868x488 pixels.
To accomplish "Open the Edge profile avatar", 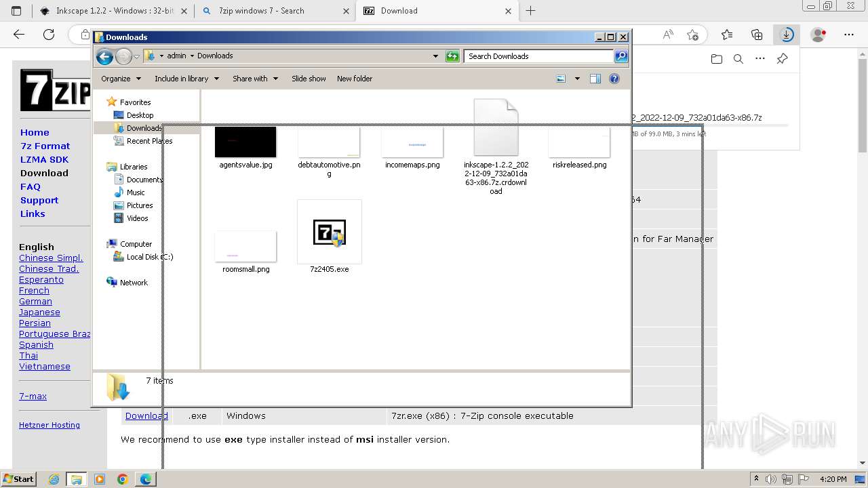I will [818, 35].
